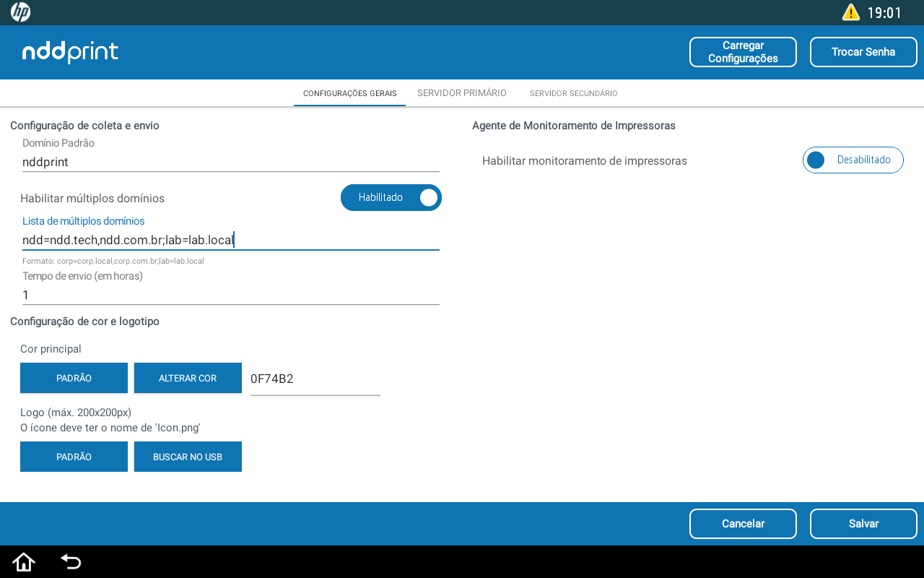Click the 'Formato: corp=corp.local' hint text
Screen dimensions: 924x578
[113, 261]
